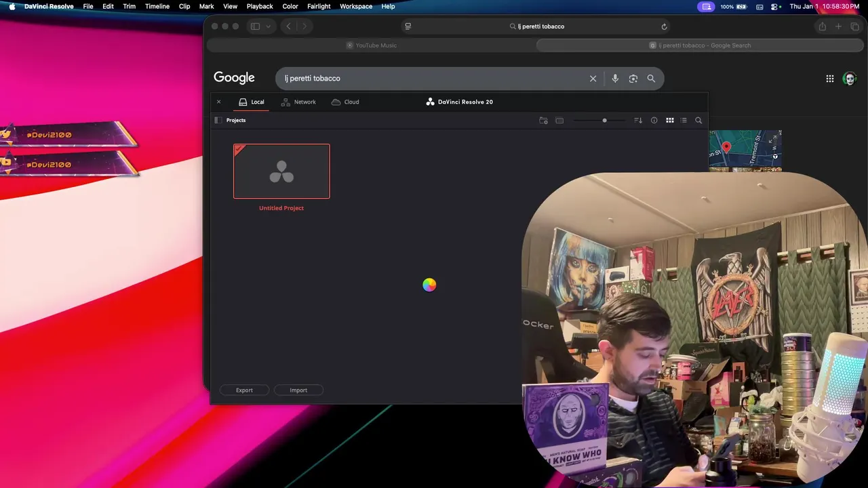Viewport: 868px width, 488px height.
Task: Open the Apple menu
Action: (12, 6)
